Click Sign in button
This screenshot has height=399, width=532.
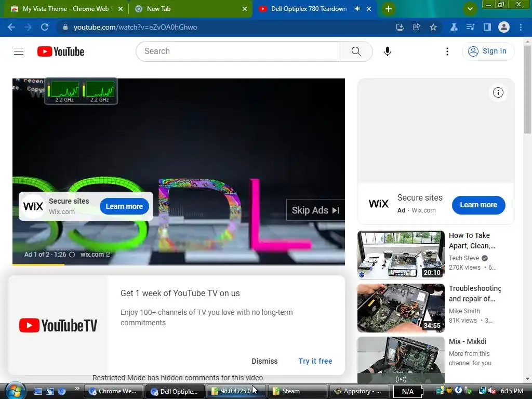[488, 51]
